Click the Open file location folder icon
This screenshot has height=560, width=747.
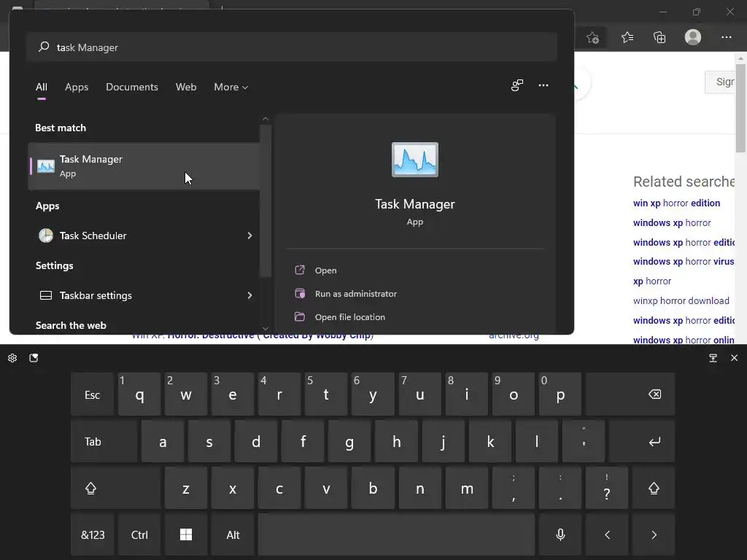[x=300, y=316]
